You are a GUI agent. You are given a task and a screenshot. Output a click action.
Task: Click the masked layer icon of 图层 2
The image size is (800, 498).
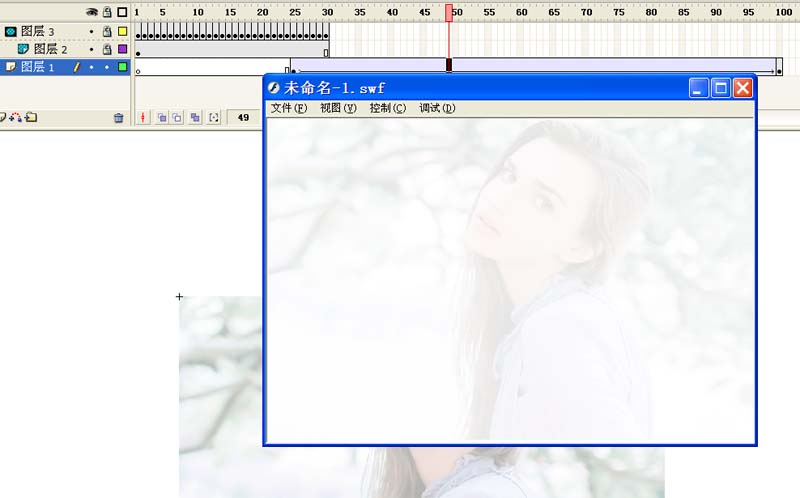pos(23,49)
